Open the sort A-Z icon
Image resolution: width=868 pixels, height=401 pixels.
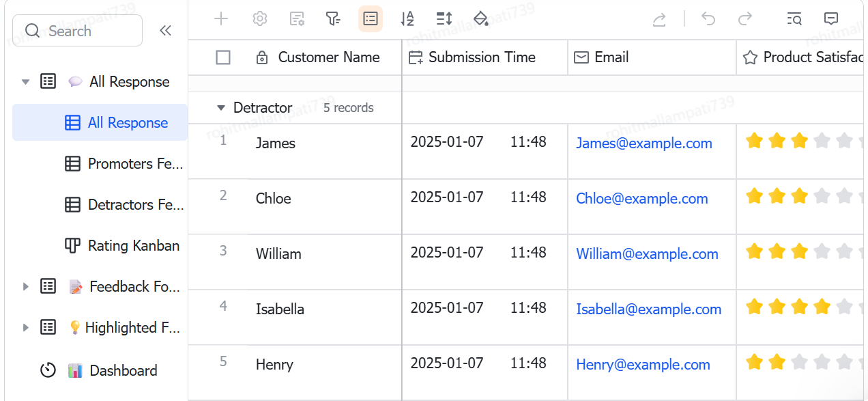[x=407, y=19]
